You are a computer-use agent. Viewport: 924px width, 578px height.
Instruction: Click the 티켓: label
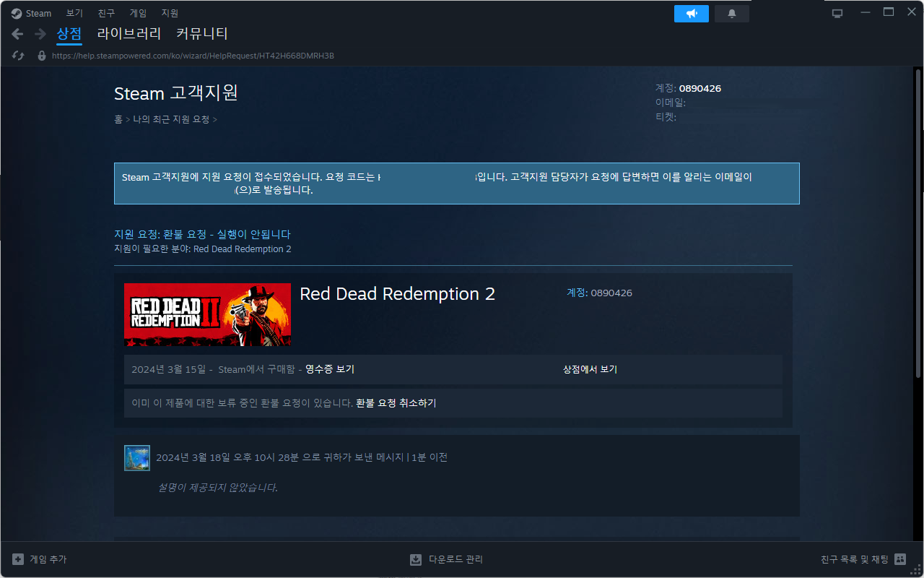click(x=666, y=116)
